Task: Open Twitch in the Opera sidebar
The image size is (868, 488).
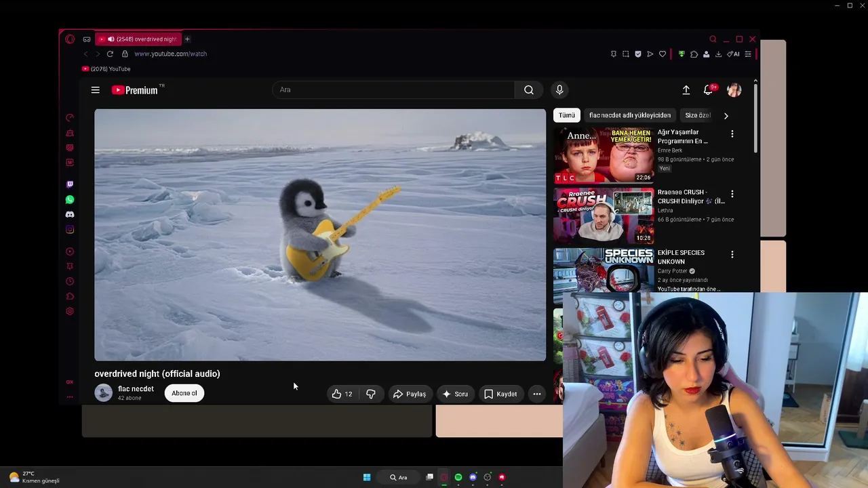Action: click(x=70, y=184)
